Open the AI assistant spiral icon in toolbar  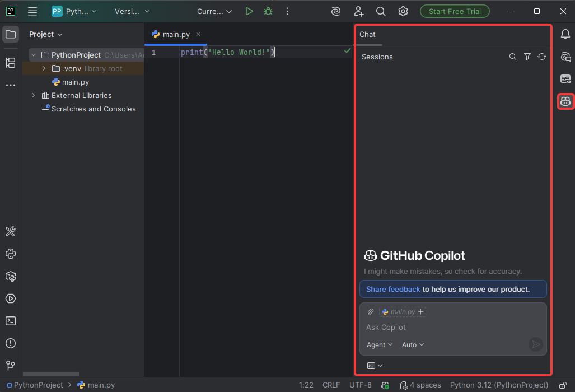coord(335,11)
